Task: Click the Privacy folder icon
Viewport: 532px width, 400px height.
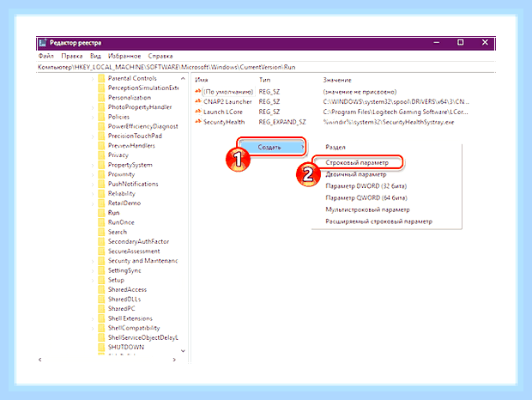Action: (101, 155)
